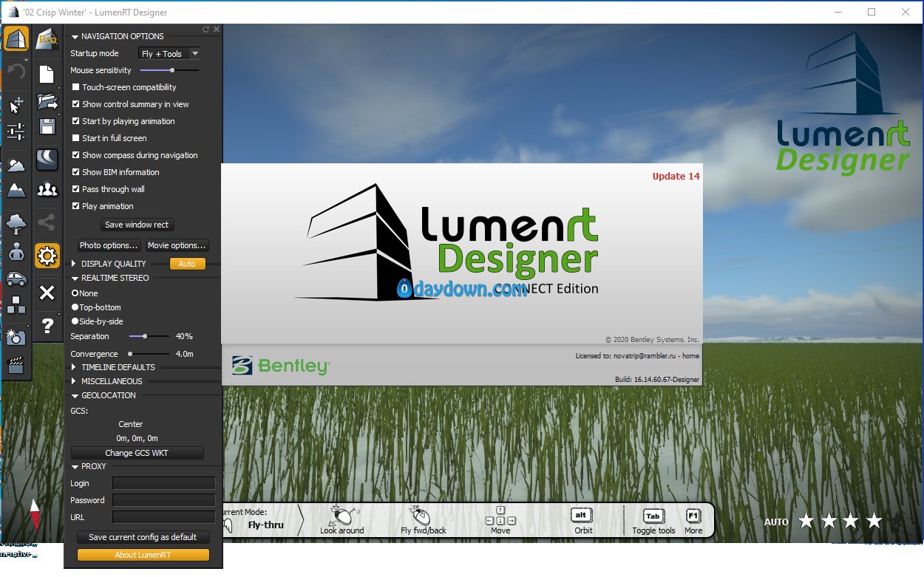Expand the Timeline Defaults section
This screenshot has width=924, height=577.
click(x=74, y=367)
